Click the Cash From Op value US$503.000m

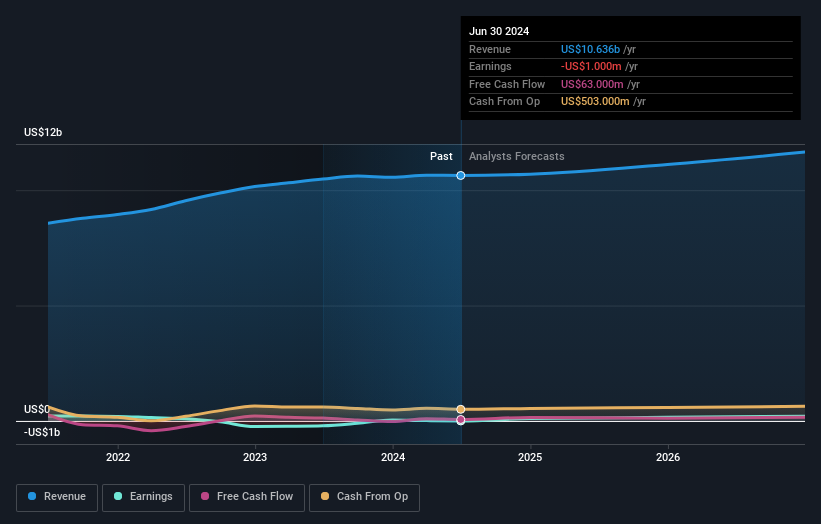point(595,102)
